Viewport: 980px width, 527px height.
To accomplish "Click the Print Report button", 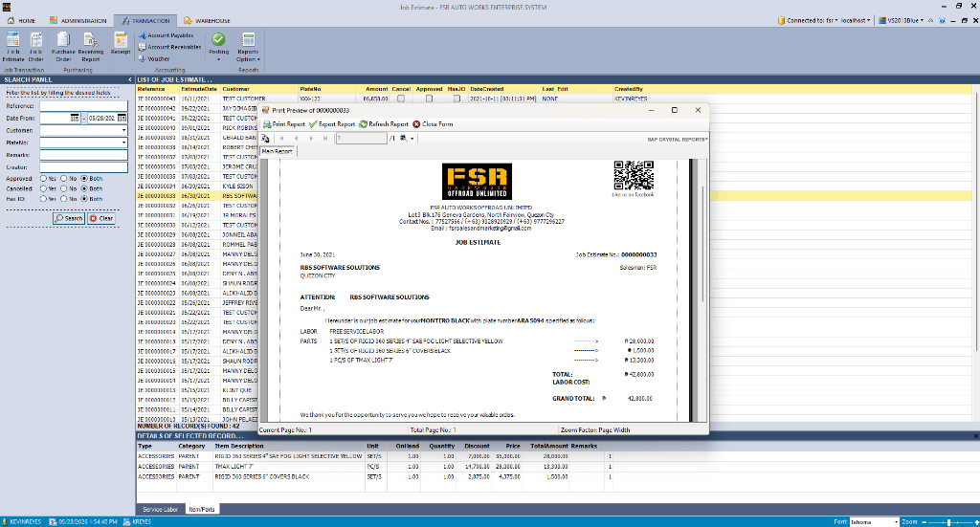I will [x=284, y=124].
